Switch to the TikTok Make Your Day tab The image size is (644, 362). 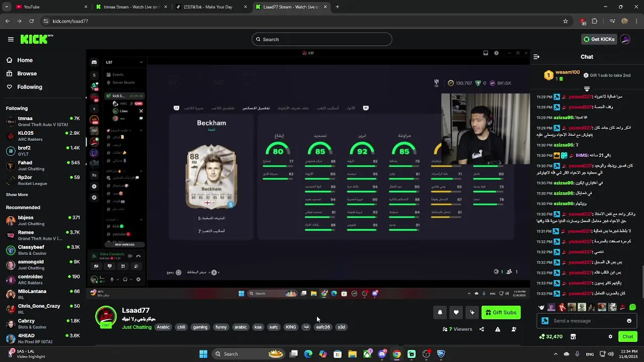[x=210, y=7]
